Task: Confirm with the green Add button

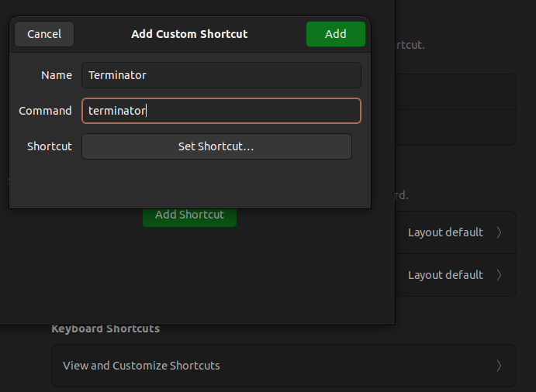Action: (335, 34)
